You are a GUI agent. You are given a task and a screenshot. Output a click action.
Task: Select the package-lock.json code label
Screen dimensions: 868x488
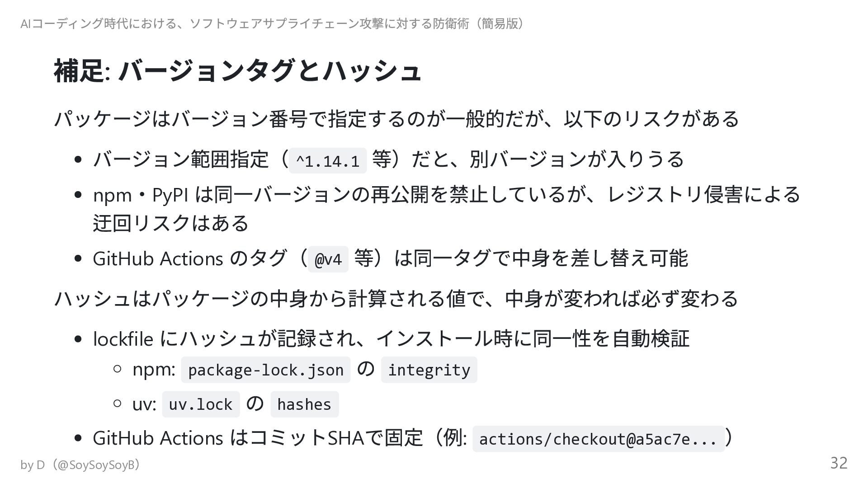tap(265, 370)
